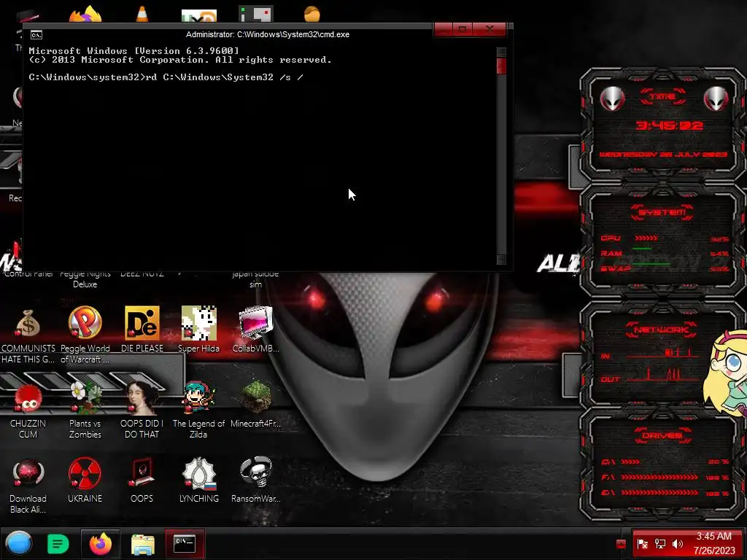
Task: Click the DRIVES widget header
Action: coord(662,435)
